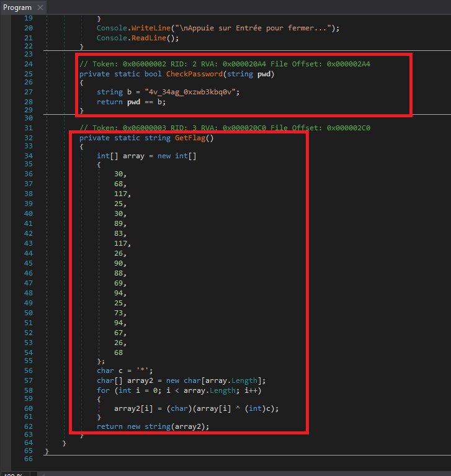The width and height of the screenshot is (451, 476).
Task: Click the Token comment above CheckPassword
Action: coord(225,65)
